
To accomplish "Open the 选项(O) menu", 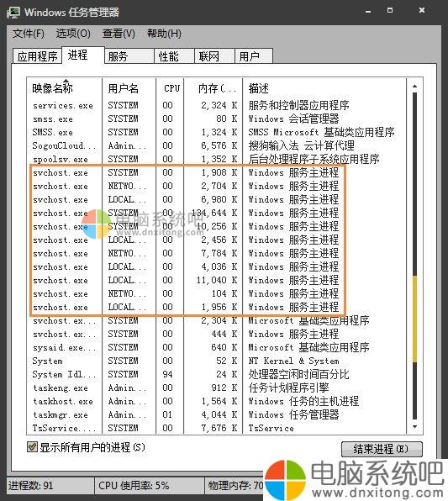I will 73,34.
